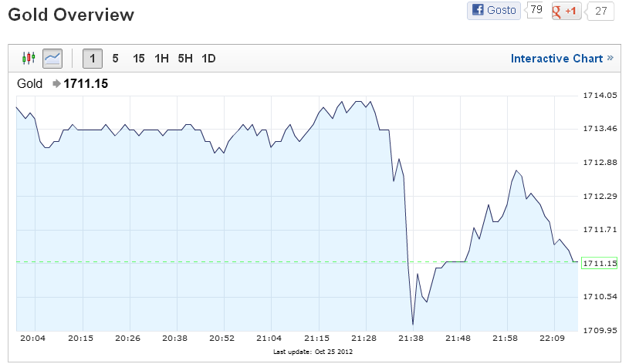Click the 21:58 time axis label
The height and width of the screenshot is (364, 629).
point(505,339)
